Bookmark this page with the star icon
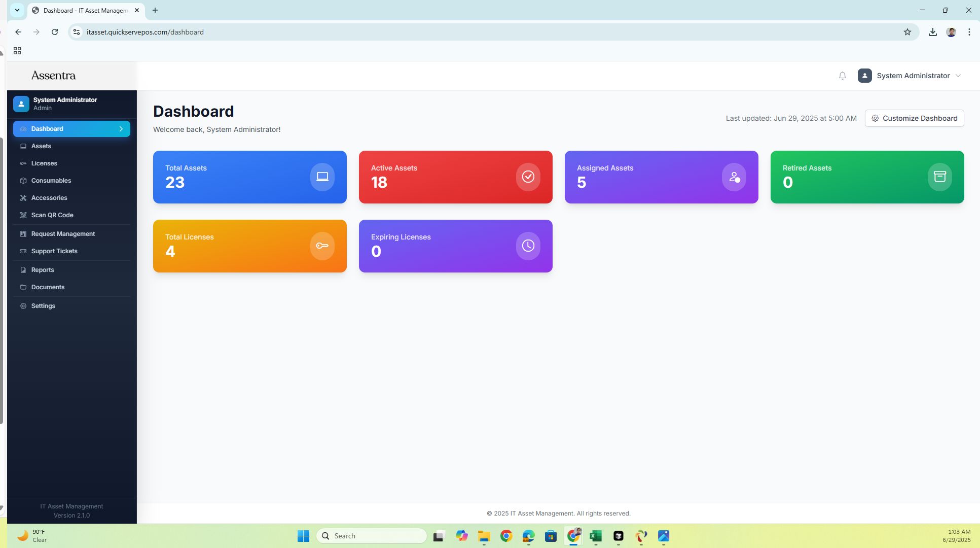This screenshot has height=548, width=980. point(907,32)
